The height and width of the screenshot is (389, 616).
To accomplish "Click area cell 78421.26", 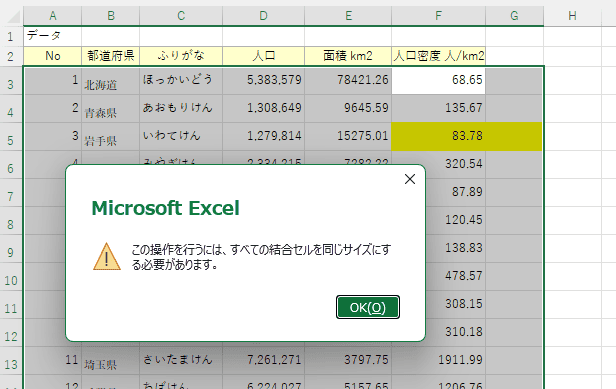I will (348, 81).
